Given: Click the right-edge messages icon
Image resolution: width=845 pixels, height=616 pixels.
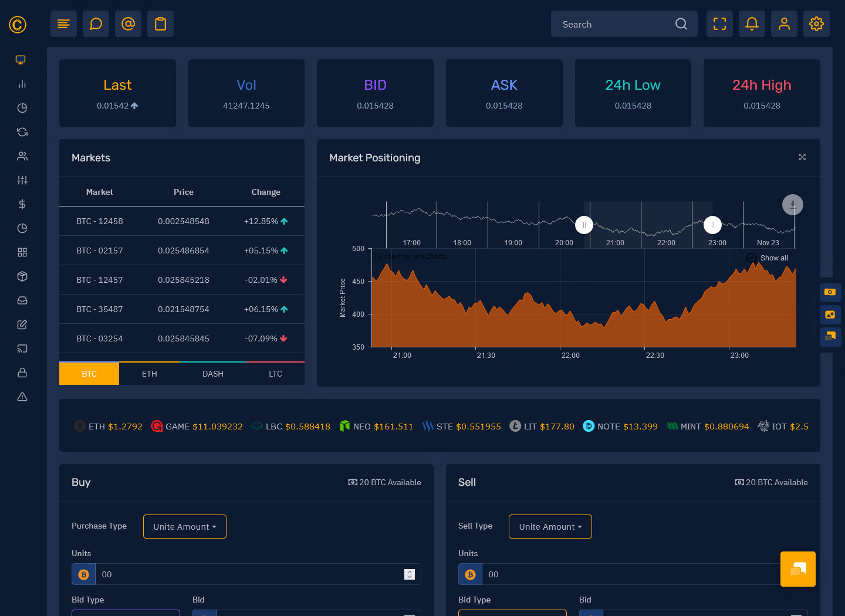Looking at the screenshot, I should coord(830,337).
